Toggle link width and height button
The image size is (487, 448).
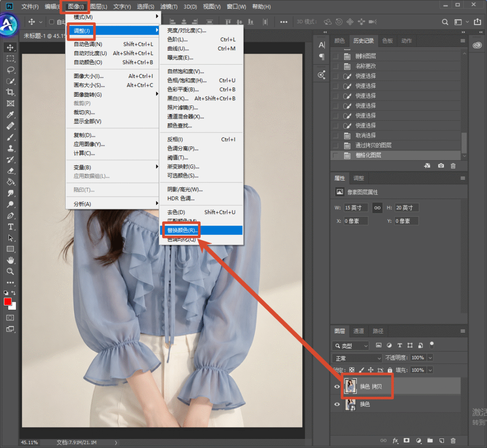click(x=377, y=208)
